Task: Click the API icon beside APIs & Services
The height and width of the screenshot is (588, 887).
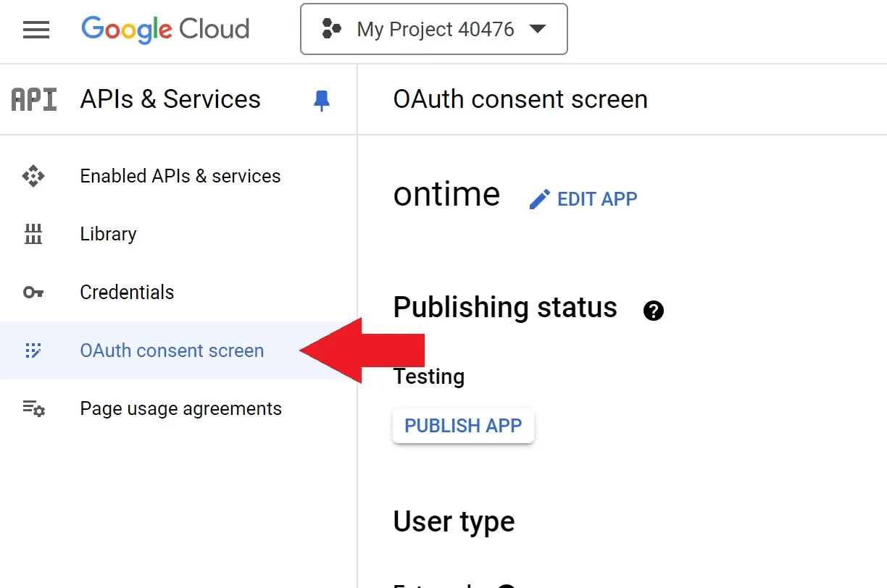Action: coord(34,99)
